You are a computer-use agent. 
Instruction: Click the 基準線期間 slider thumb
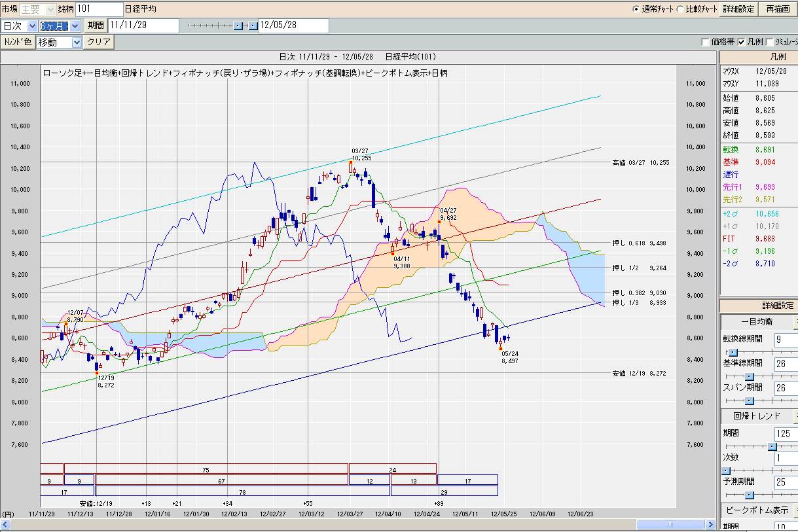point(749,376)
